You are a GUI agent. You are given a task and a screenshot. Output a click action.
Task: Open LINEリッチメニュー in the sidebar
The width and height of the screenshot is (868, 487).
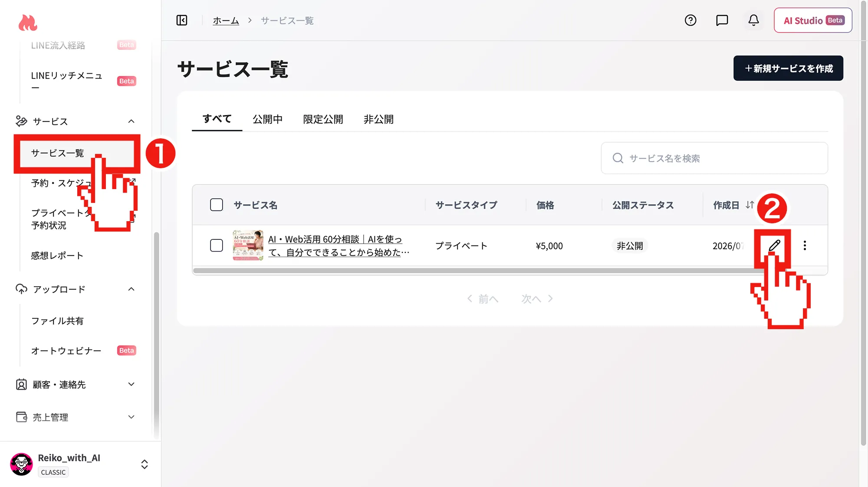(x=67, y=81)
